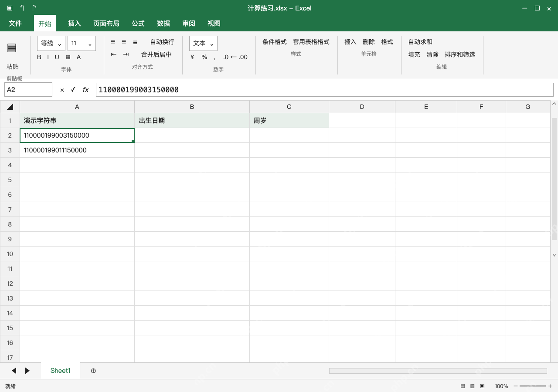Confirm the formula bar entry (✓)
Viewport: 558px width, 392px height.
coord(73,90)
